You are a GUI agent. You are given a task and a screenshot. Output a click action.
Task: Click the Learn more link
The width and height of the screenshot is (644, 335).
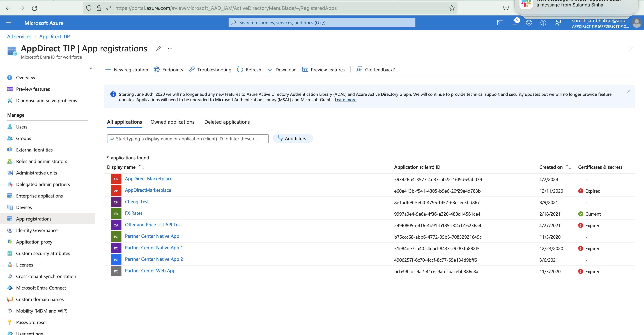pyautogui.click(x=346, y=100)
